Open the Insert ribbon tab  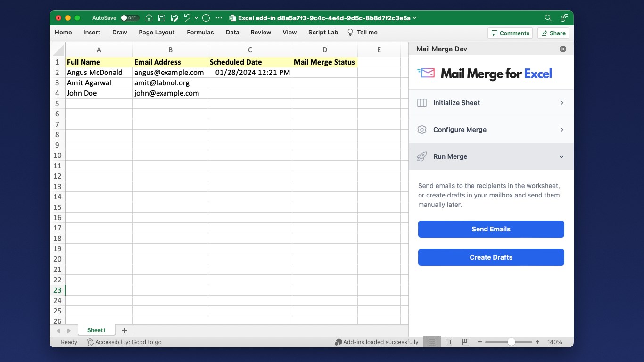point(92,33)
